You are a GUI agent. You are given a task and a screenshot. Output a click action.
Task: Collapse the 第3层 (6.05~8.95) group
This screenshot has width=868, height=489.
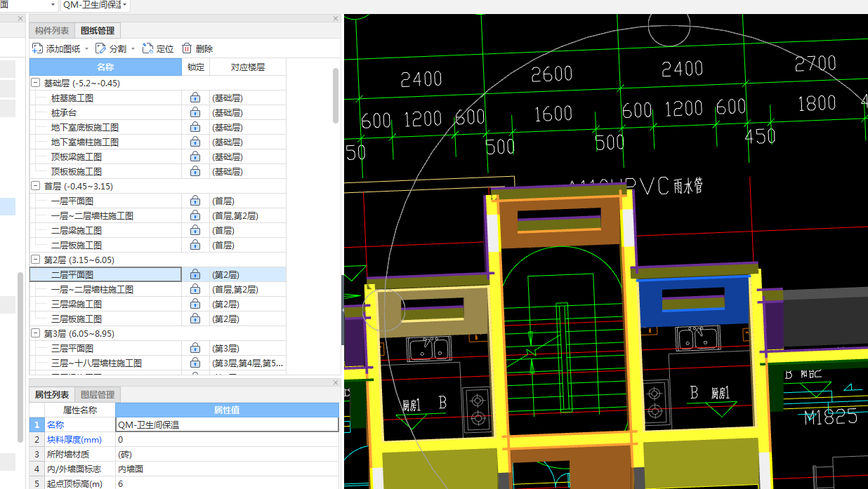tap(36, 334)
